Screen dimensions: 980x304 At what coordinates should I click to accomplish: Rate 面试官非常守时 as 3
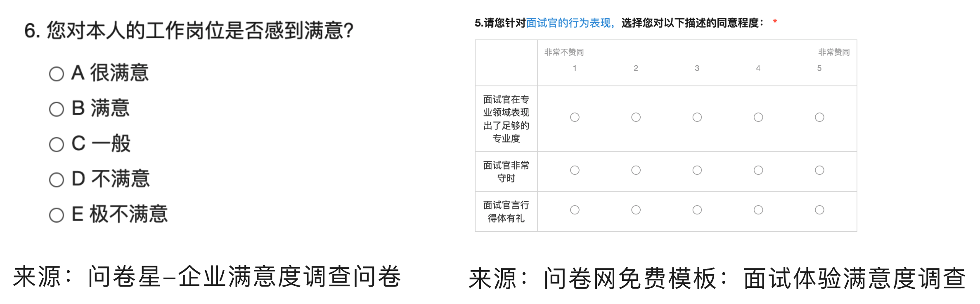tap(697, 170)
